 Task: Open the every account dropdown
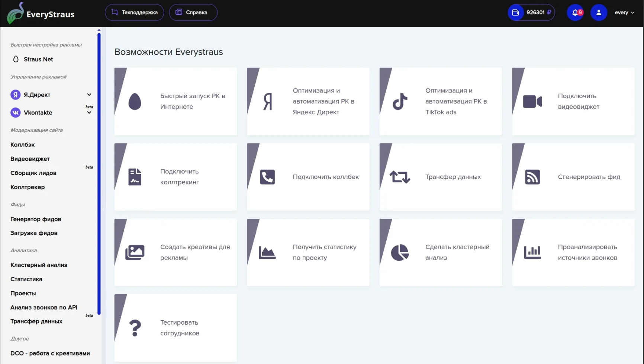[624, 13]
